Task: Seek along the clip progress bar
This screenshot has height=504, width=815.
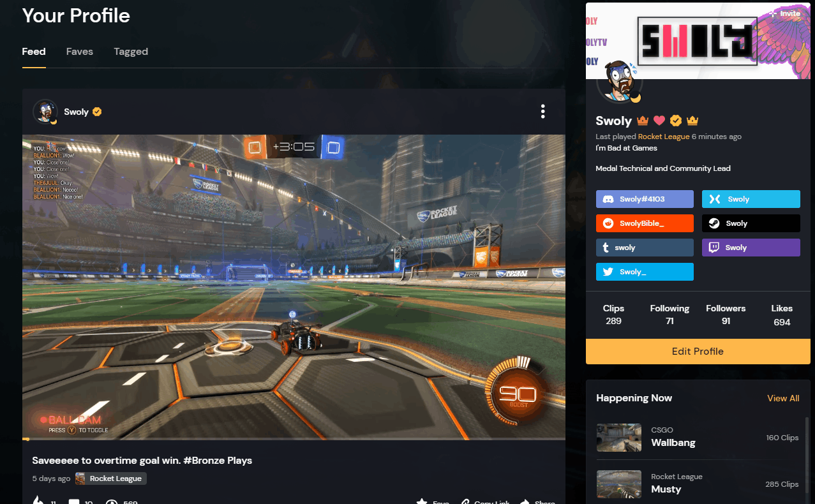Action: pyautogui.click(x=294, y=439)
